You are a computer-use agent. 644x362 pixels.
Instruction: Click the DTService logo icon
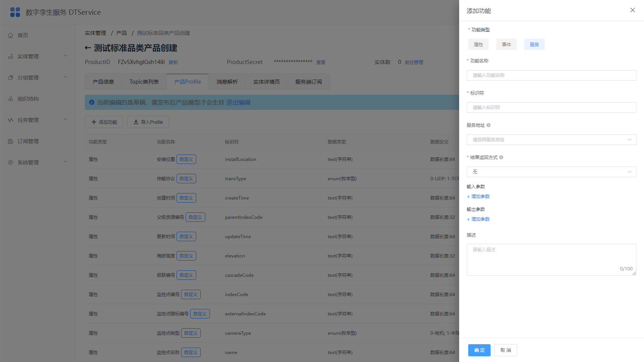coord(15,12)
